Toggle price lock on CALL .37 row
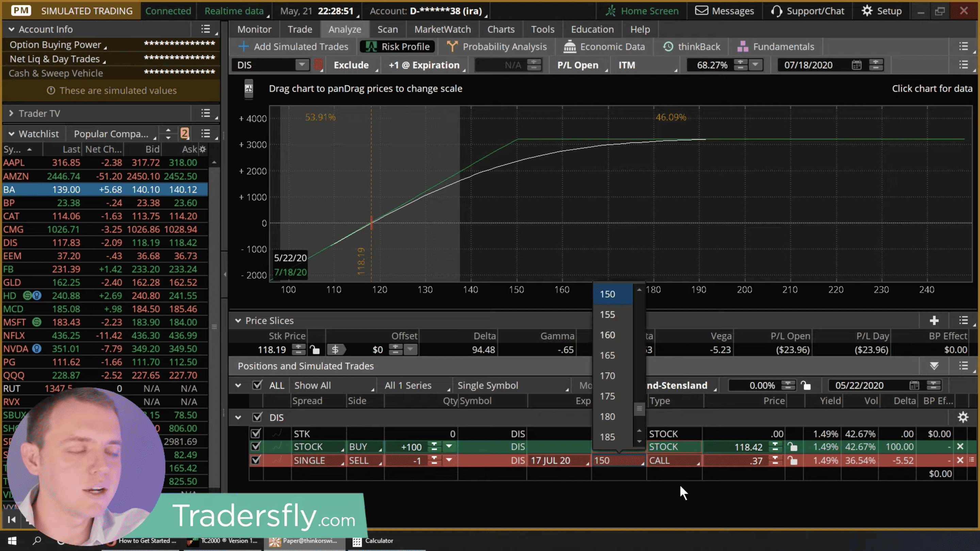 [792, 461]
